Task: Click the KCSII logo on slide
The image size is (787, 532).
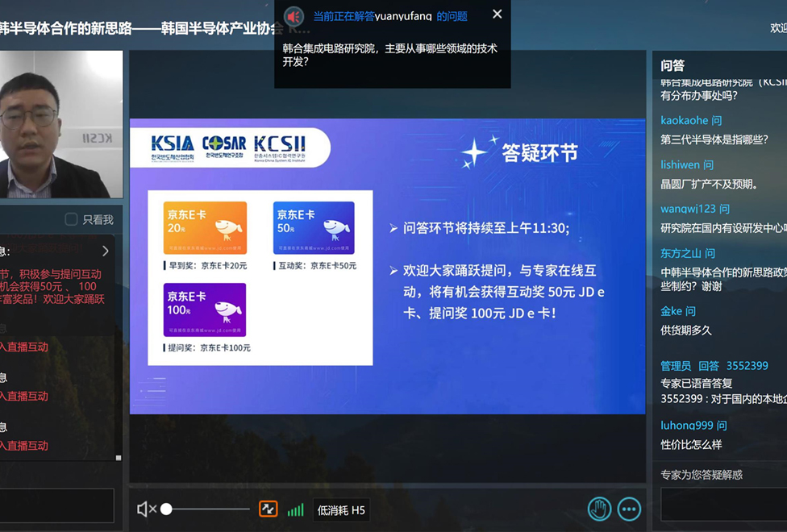Action: point(280,148)
